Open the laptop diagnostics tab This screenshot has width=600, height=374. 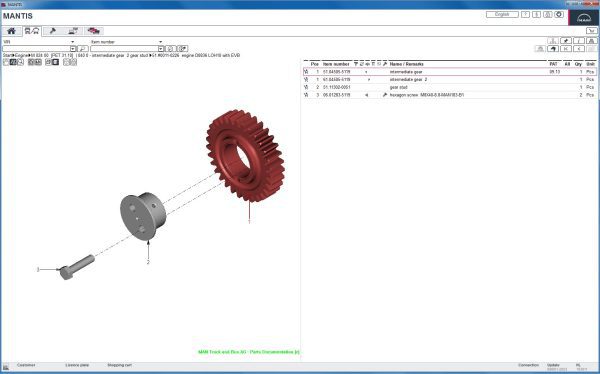[73, 31]
